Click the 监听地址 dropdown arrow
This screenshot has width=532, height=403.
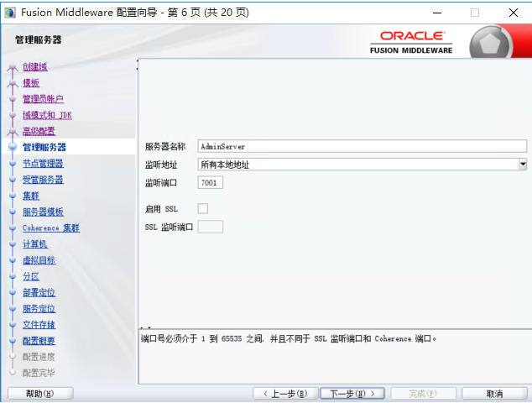(523, 165)
